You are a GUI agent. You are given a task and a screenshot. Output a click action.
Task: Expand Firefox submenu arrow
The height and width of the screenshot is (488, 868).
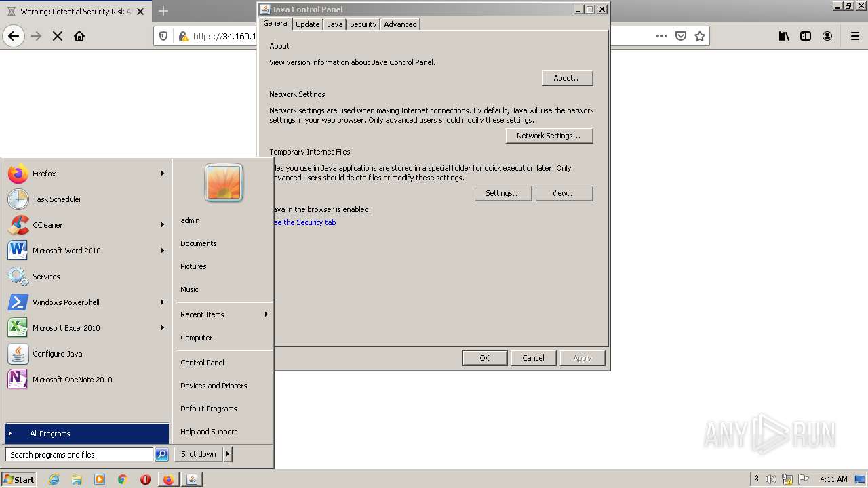tap(163, 174)
